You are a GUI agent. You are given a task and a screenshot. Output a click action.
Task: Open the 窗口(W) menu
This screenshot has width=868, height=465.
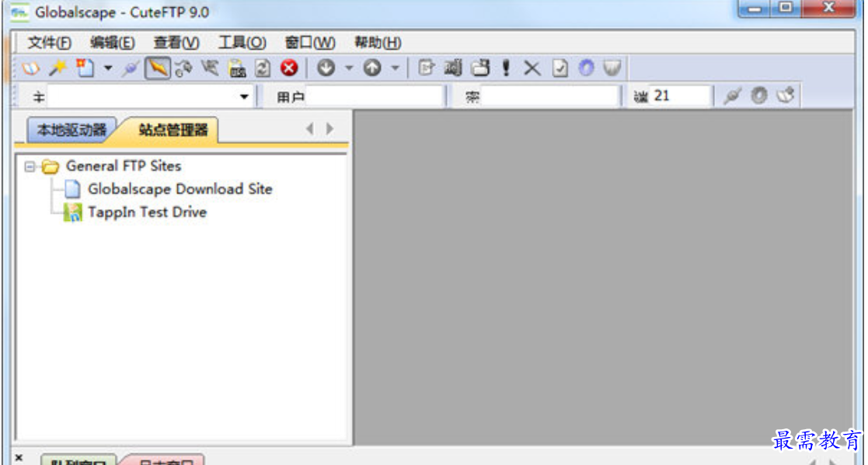310,43
